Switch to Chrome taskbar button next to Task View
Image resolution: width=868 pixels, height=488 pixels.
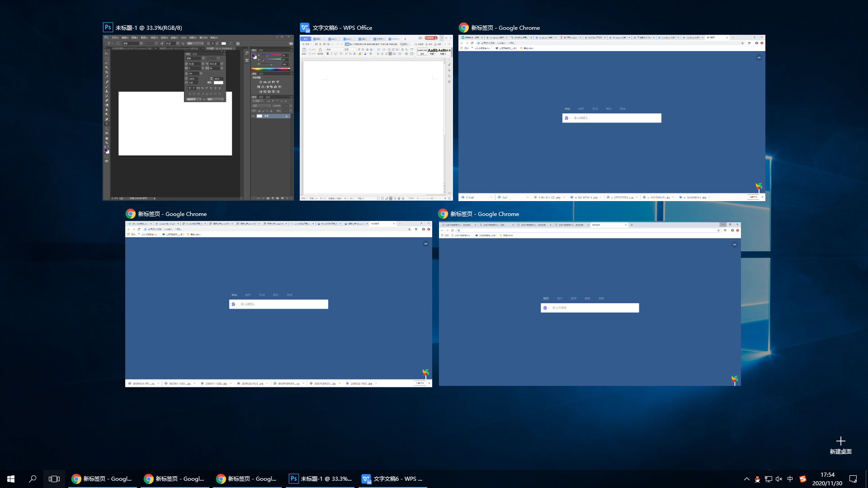click(x=103, y=479)
